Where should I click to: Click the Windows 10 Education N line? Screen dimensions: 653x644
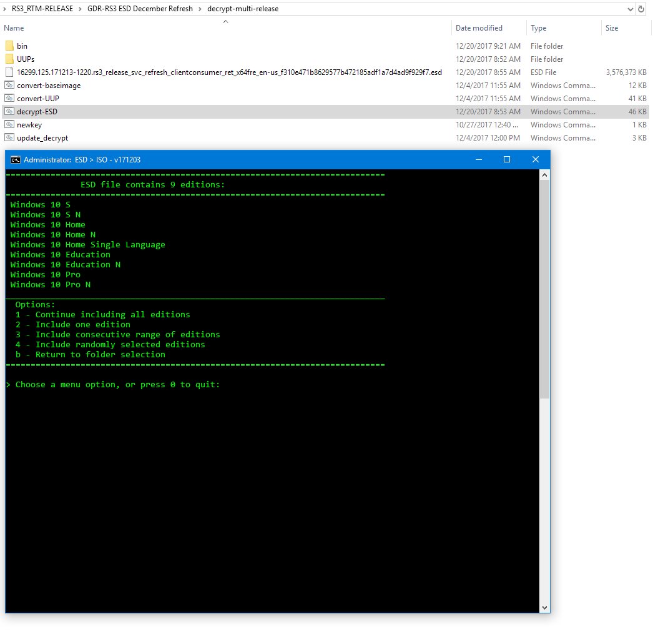[x=66, y=264]
